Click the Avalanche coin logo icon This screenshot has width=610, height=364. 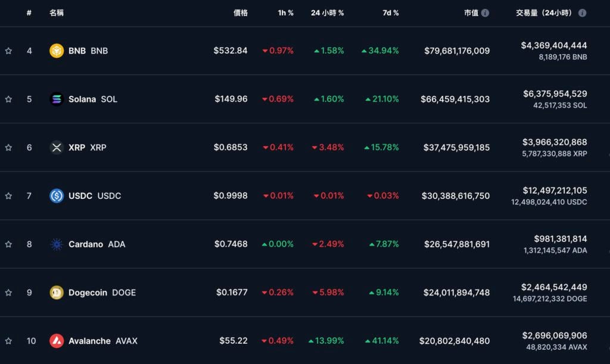point(57,341)
